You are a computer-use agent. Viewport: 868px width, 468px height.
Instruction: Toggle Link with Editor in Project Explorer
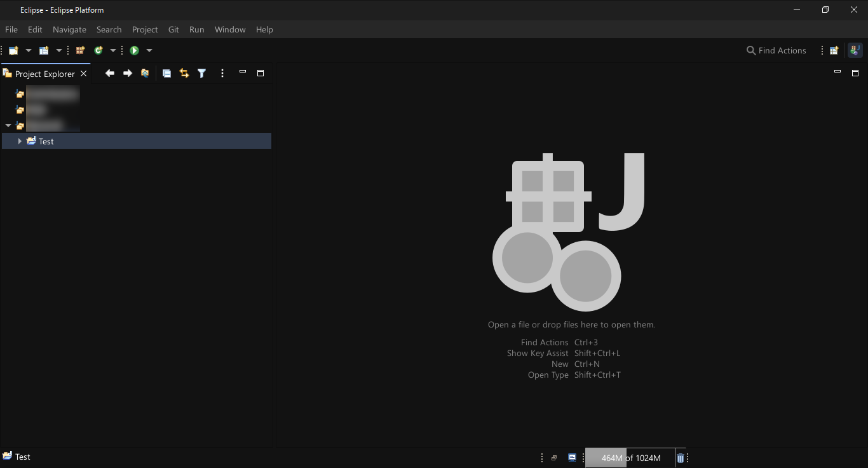(184, 74)
